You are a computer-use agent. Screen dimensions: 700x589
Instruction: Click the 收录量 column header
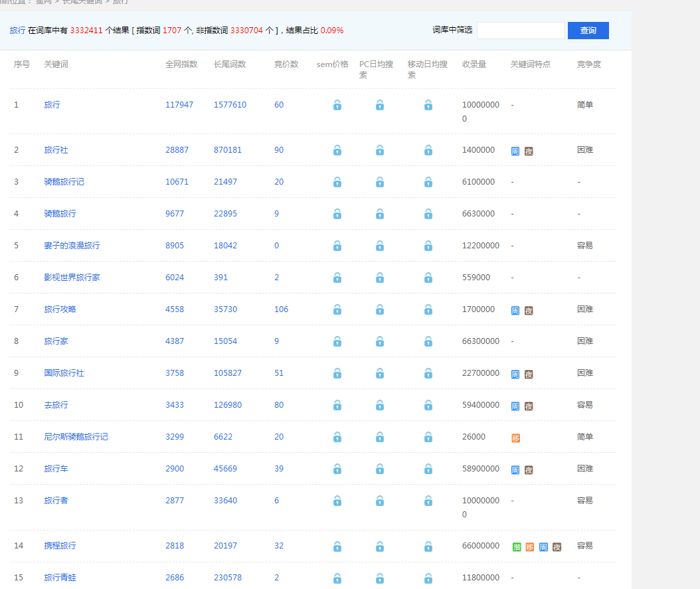coord(474,64)
